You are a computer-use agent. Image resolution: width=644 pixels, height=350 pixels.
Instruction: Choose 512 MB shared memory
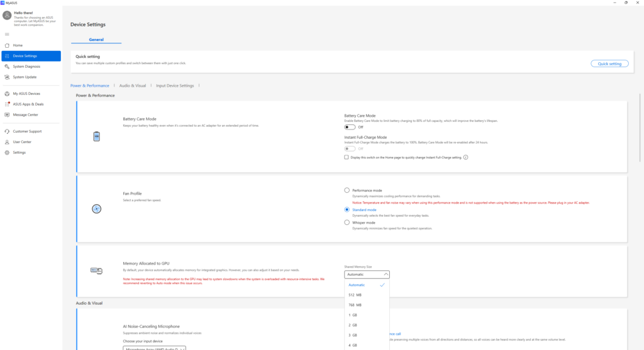click(367, 295)
